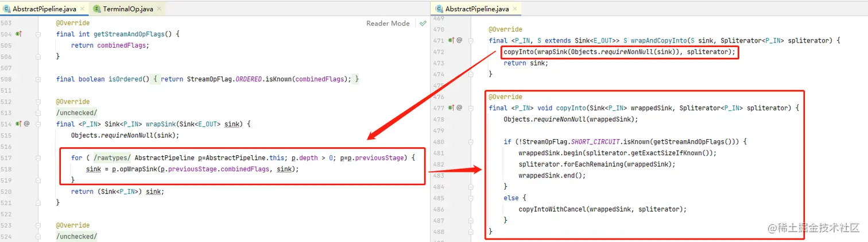Image resolution: width=868 pixels, height=242 pixels.
Task: Click line number 517 in the gutter
Action: [x=6, y=158]
